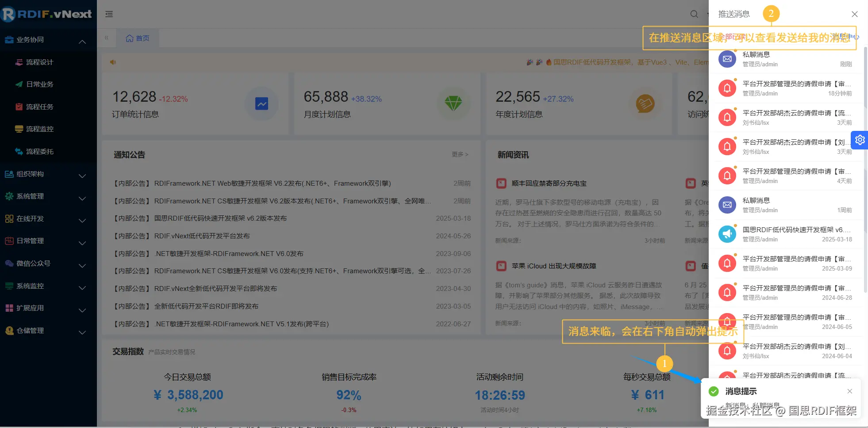Open the 私聊消息 from 管理员/admin sent 刚刚
Image resolution: width=868 pixels, height=428 pixels.
click(787, 59)
